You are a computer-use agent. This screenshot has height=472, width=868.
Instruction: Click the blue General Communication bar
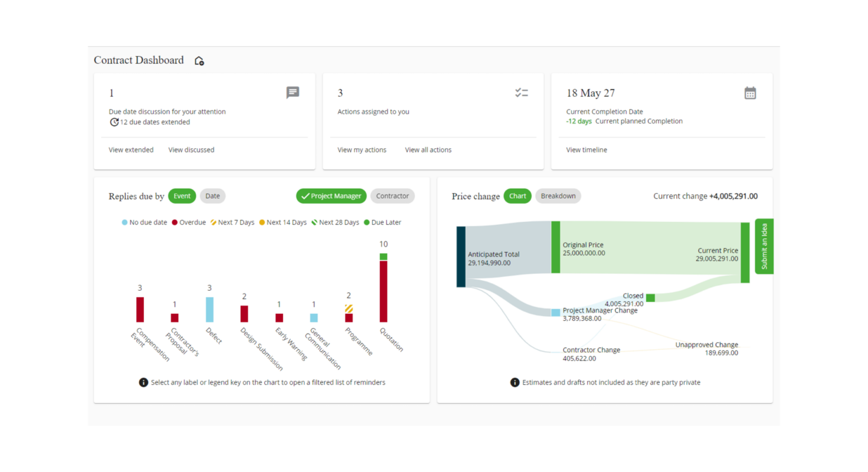pos(314,318)
